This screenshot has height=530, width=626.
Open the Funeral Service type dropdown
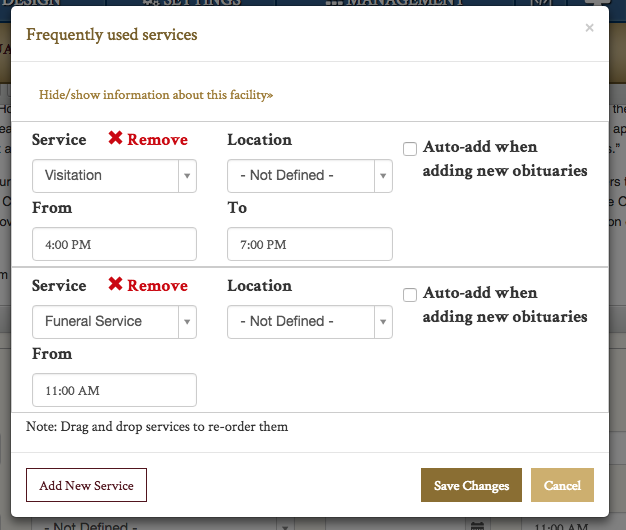114,321
